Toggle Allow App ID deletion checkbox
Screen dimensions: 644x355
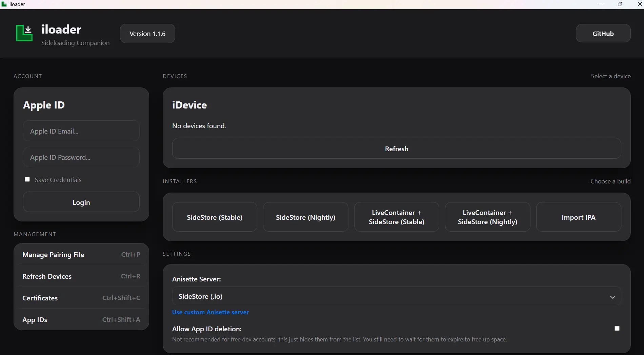click(x=617, y=329)
